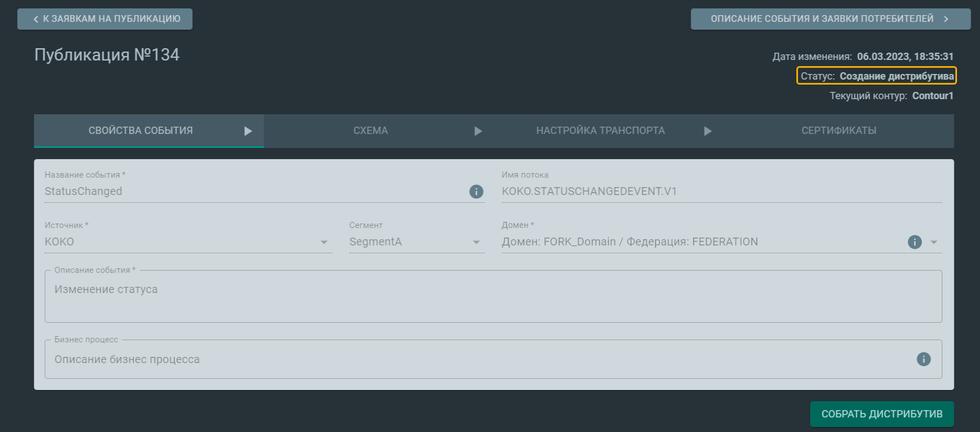Click arrow icon after Свойства события tab
This screenshot has height=432, width=980.
point(248,131)
